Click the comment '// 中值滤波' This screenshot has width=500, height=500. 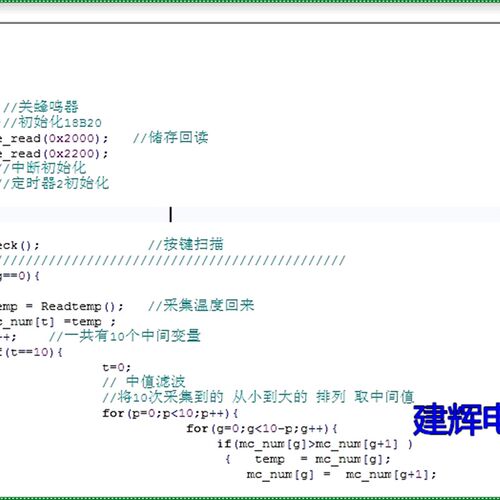pyautogui.click(x=144, y=382)
